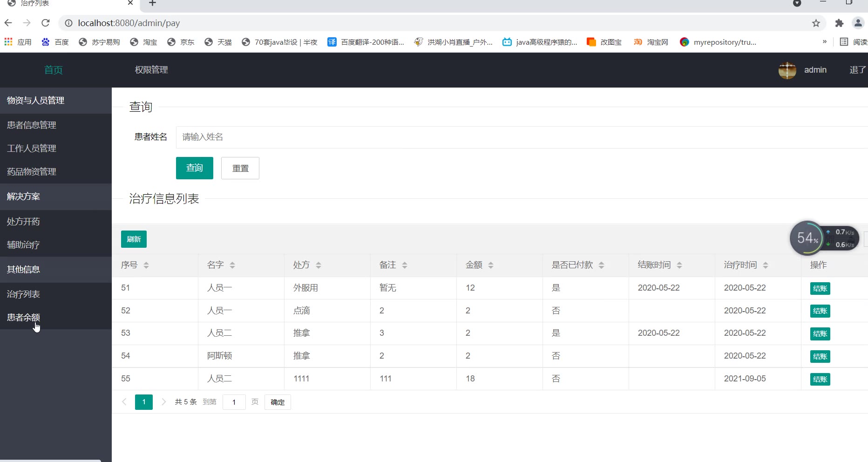
Task: Sort the table by 结账时间 column
Action: coord(679,265)
